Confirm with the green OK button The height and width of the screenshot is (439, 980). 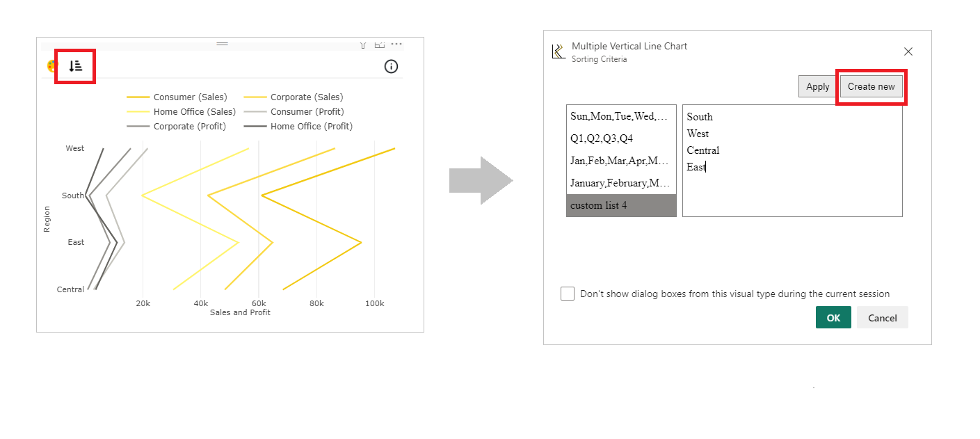pyautogui.click(x=833, y=318)
